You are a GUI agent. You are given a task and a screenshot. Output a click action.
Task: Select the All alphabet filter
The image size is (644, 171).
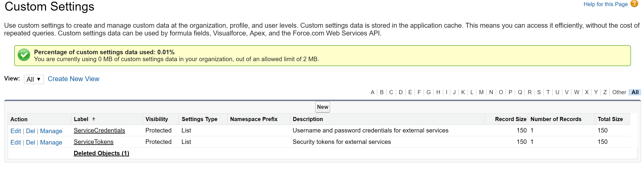[635, 92]
